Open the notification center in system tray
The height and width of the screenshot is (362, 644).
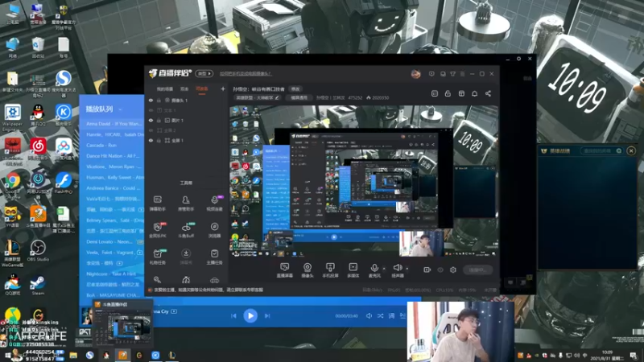click(x=634, y=355)
